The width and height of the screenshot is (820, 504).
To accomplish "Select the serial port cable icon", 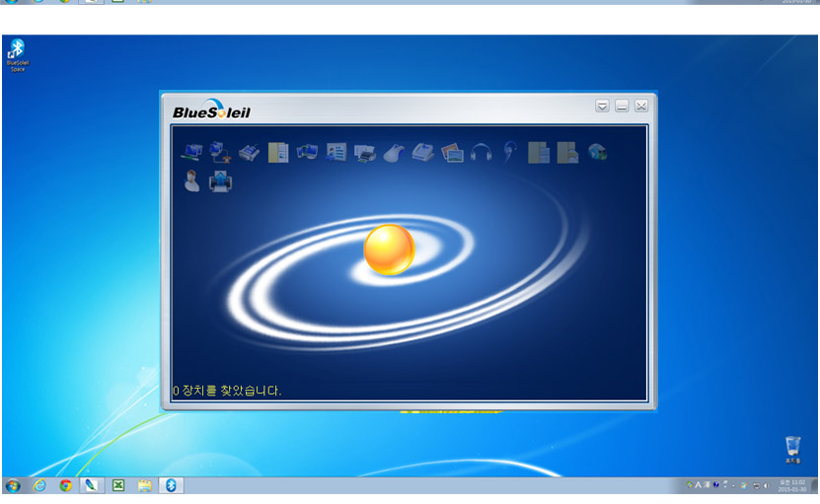I will point(250,153).
